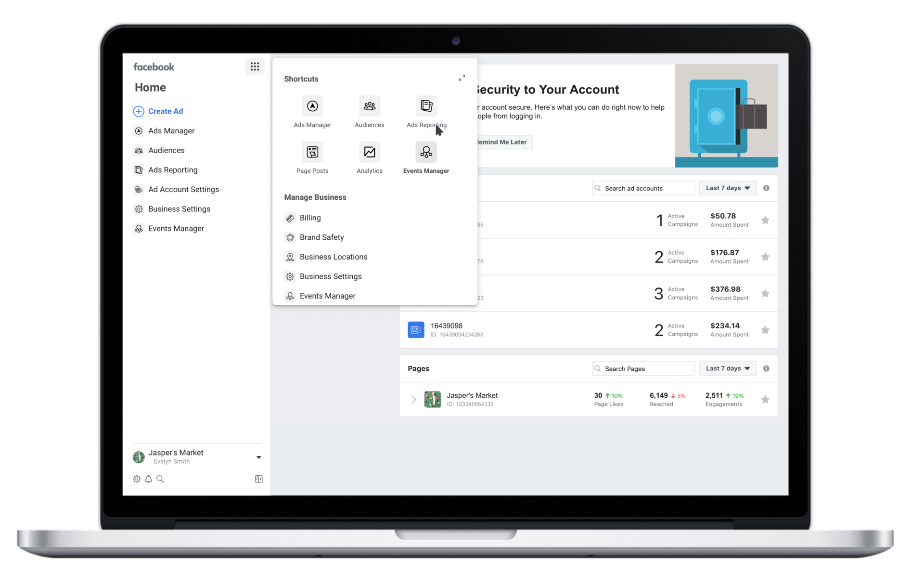Viewport: 924px width, 584px height.
Task: Select Business Settings from Manage Business
Action: click(x=332, y=276)
